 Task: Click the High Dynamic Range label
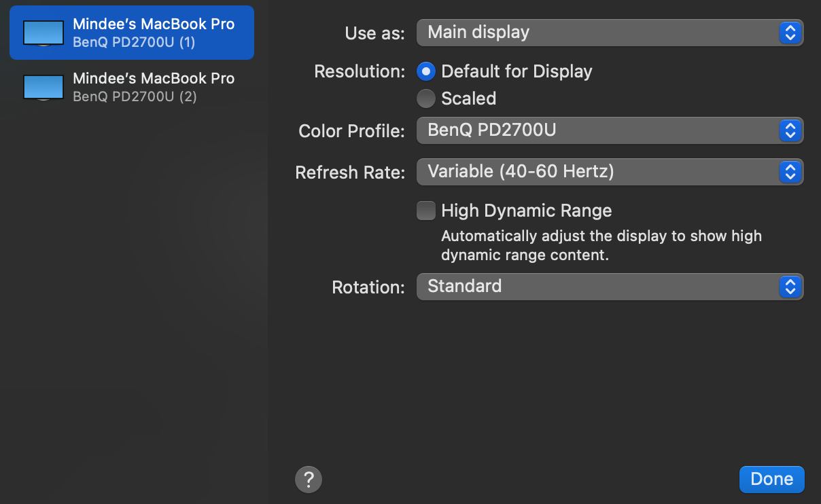point(527,211)
